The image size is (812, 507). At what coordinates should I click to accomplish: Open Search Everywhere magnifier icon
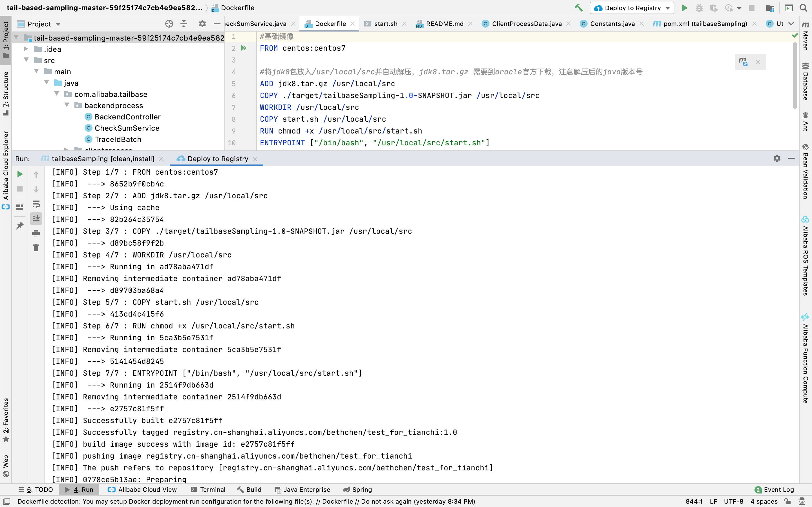[803, 8]
